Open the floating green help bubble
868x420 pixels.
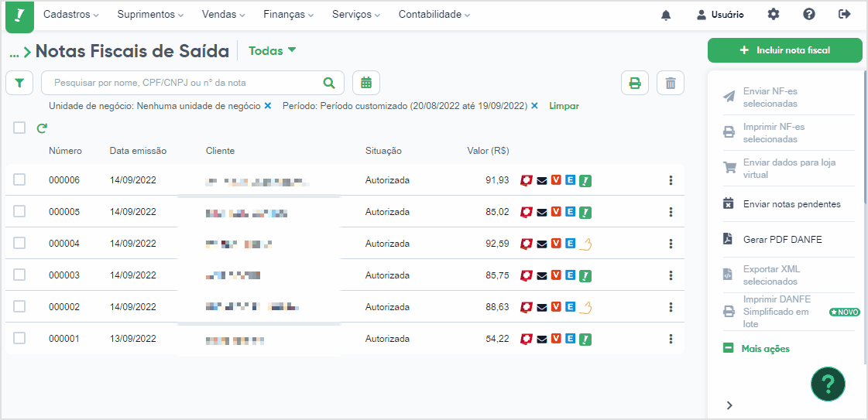(x=829, y=384)
